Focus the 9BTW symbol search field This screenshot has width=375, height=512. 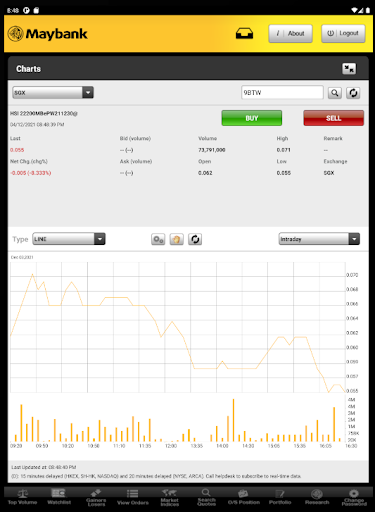[282, 92]
